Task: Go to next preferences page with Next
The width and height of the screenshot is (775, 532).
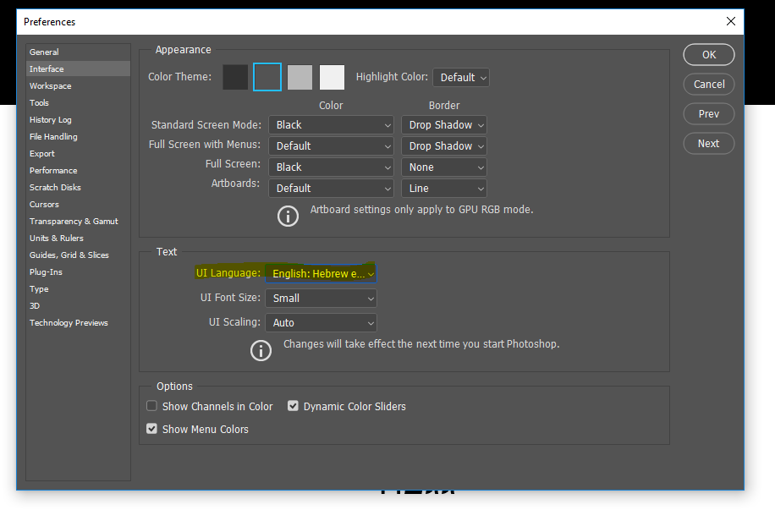Action: (709, 144)
